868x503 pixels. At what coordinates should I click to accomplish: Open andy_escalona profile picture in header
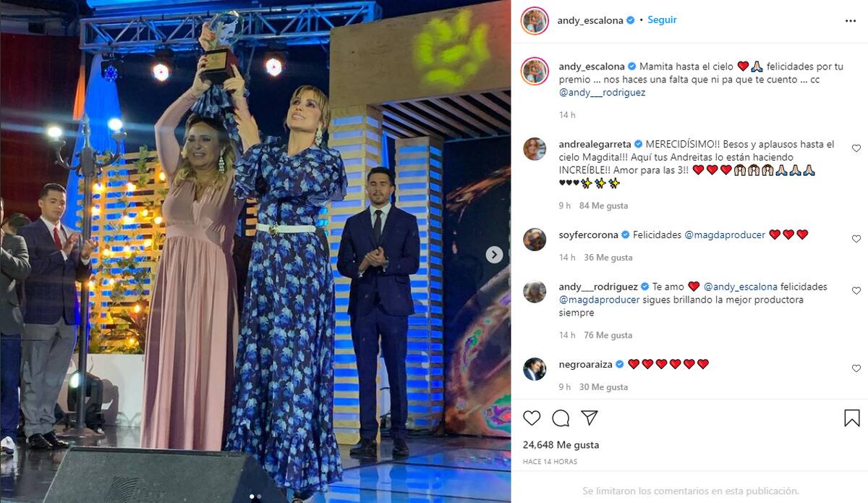[x=535, y=20]
